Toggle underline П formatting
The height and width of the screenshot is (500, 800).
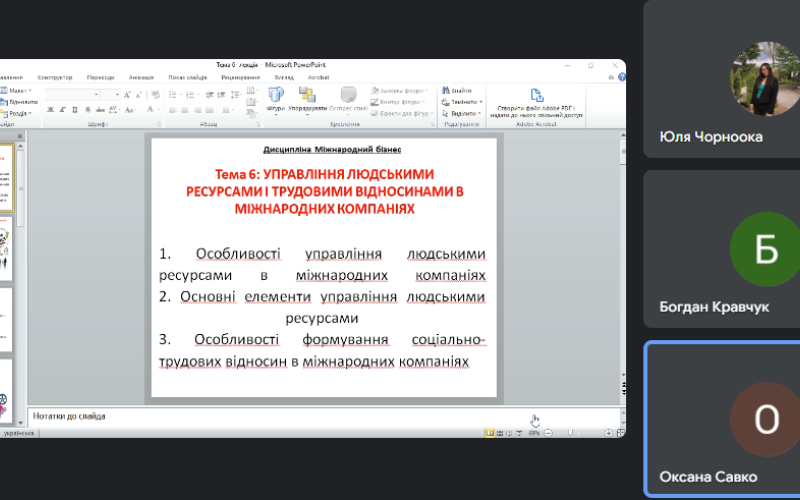[x=75, y=110]
